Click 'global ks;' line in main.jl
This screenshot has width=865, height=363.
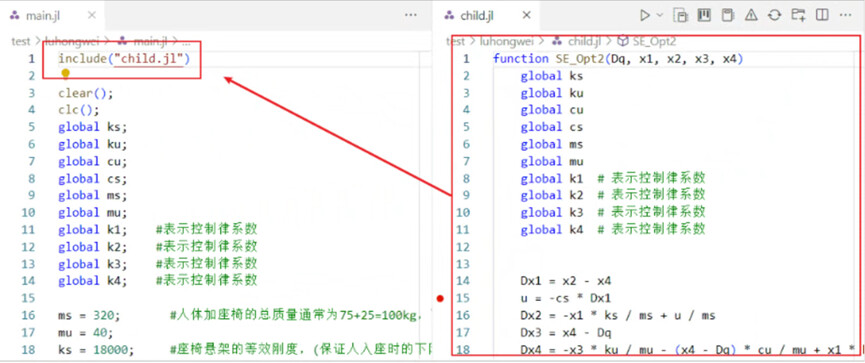coord(93,127)
